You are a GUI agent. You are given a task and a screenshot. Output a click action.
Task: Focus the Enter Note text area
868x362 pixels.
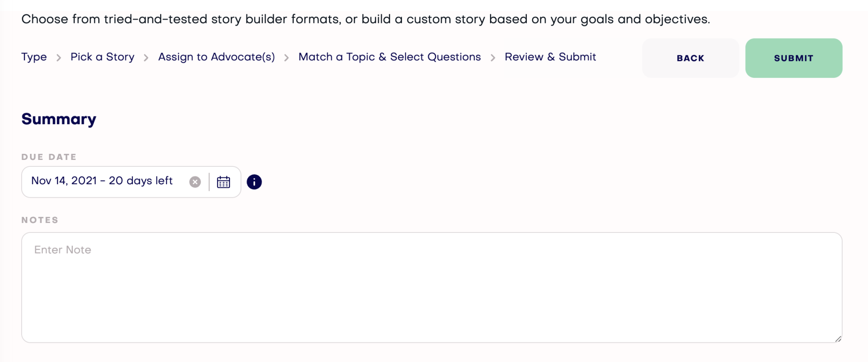pyautogui.click(x=432, y=287)
